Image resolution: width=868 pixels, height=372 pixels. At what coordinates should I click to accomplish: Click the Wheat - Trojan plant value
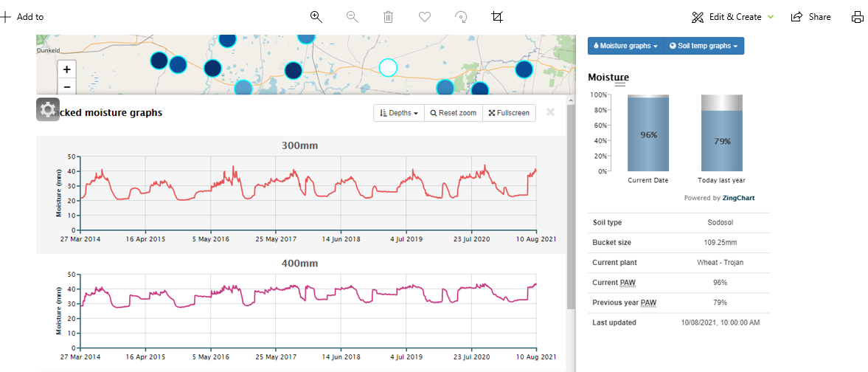pyautogui.click(x=721, y=263)
